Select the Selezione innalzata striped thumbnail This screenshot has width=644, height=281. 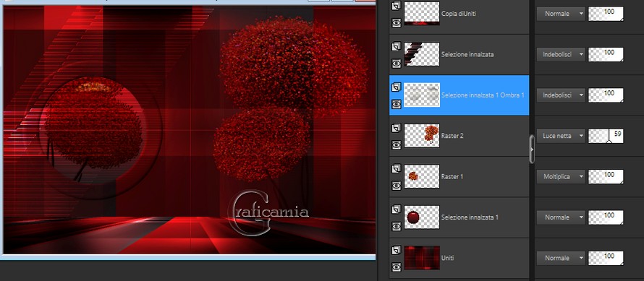[422, 54]
